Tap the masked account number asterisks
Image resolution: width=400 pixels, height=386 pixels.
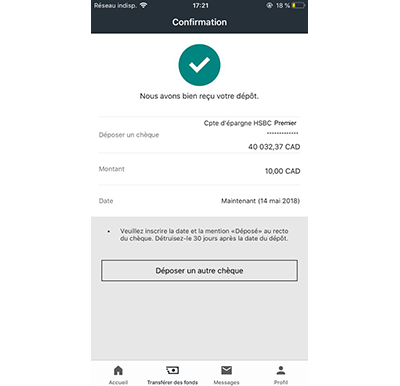click(x=282, y=133)
